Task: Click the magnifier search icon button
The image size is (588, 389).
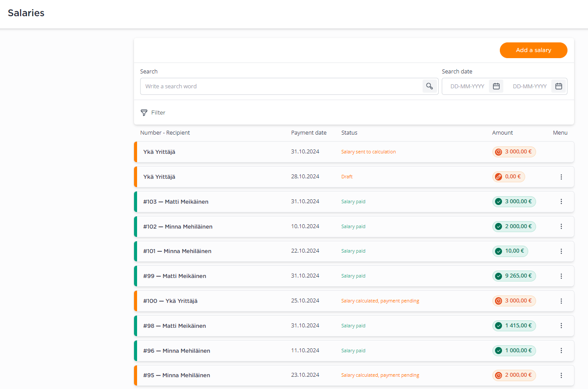Action: [x=430, y=86]
